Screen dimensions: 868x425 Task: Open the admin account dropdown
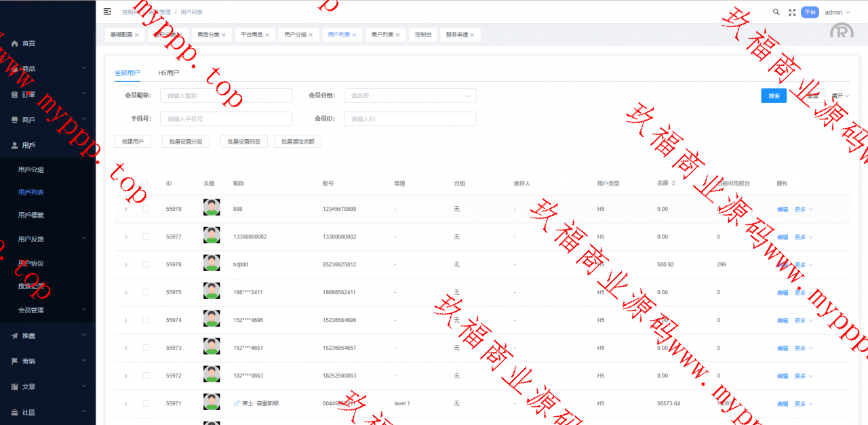[837, 12]
